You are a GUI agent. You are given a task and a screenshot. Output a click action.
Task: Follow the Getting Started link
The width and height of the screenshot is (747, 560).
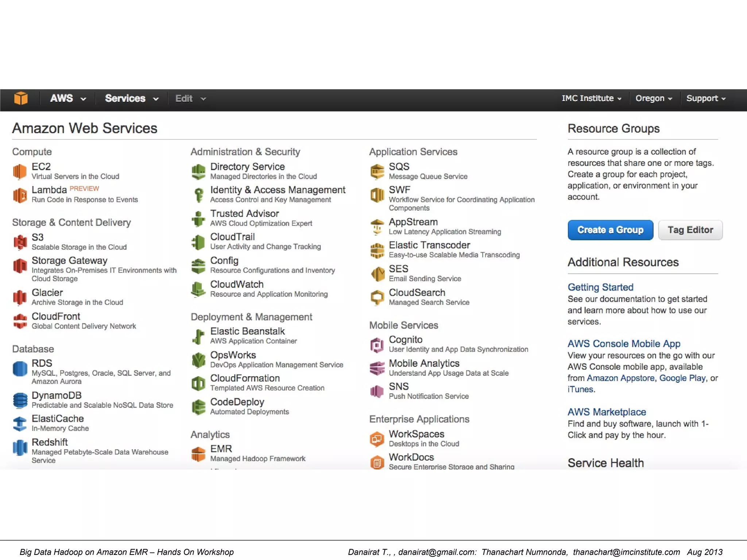tap(600, 287)
